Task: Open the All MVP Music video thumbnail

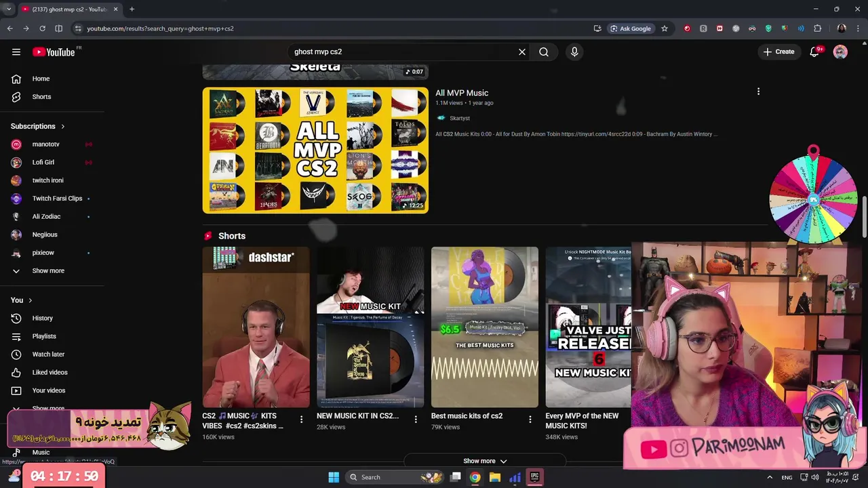Action: 315,150
